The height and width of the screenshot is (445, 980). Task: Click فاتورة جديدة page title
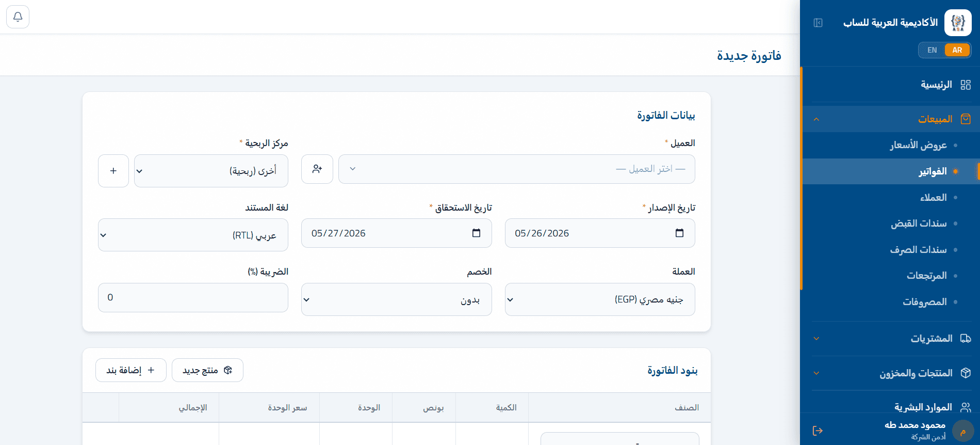(749, 55)
